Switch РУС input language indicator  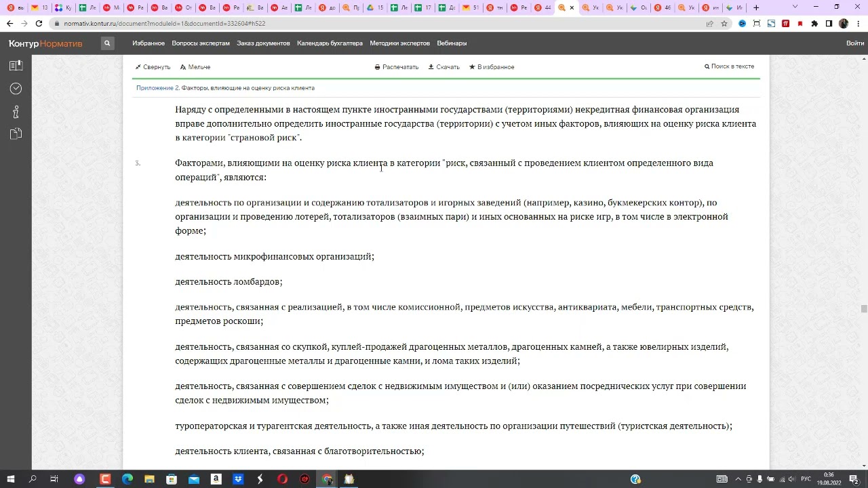click(806, 479)
